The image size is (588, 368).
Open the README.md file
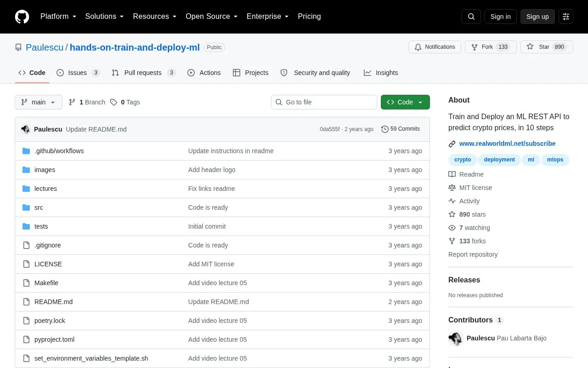53,302
